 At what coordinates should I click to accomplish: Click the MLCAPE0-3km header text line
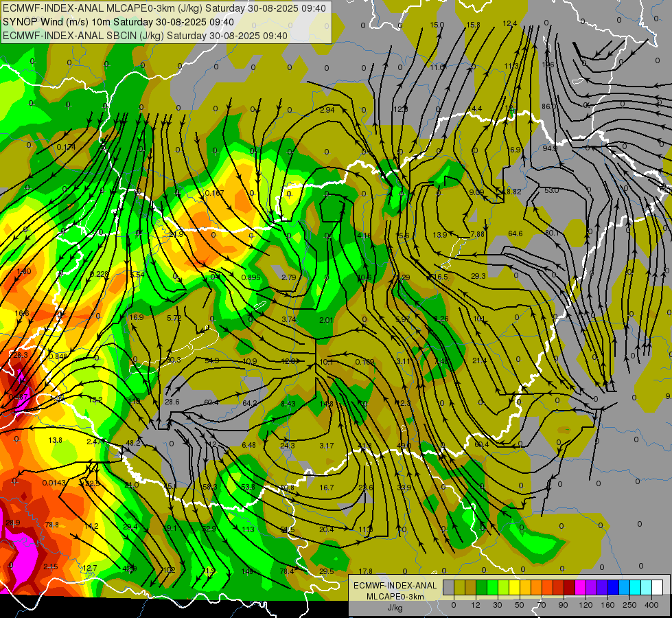(x=165, y=8)
